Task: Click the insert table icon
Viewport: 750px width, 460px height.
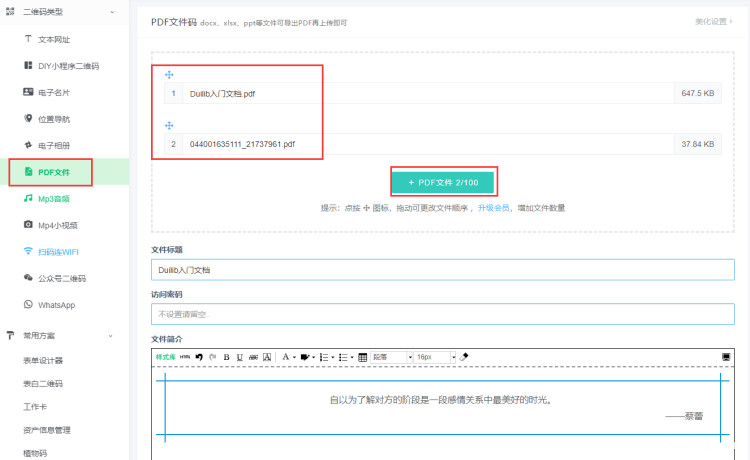Action: [362, 357]
